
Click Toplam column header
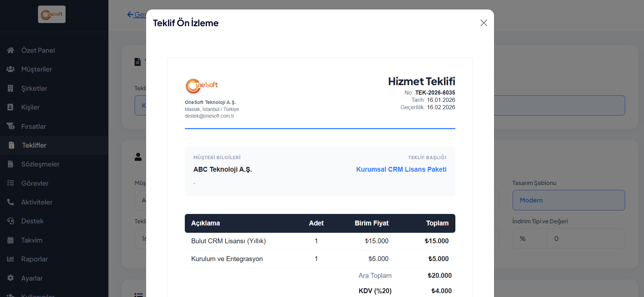click(x=437, y=223)
